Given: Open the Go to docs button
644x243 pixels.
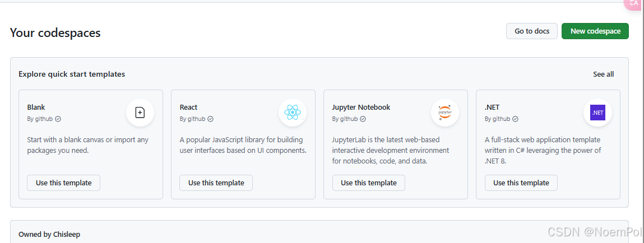Looking at the screenshot, I should [532, 31].
